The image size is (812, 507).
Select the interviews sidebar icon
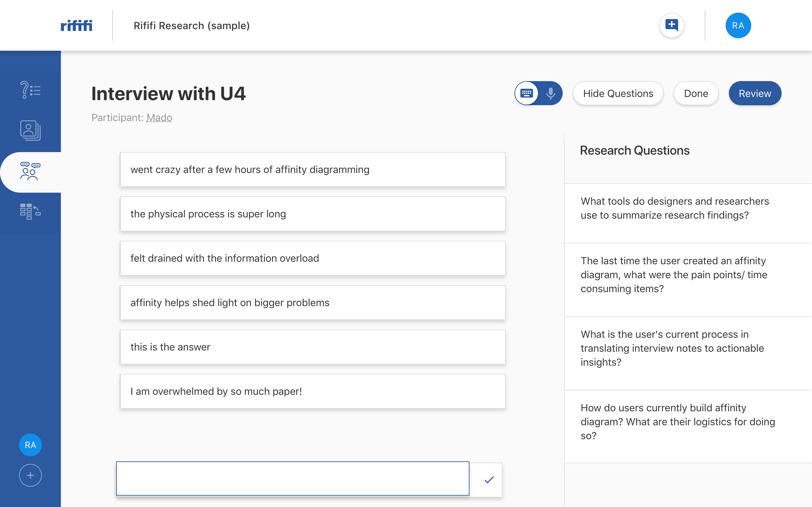click(x=30, y=172)
